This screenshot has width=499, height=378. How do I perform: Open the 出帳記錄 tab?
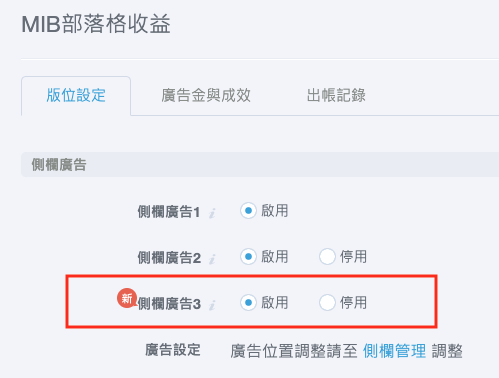pos(336,96)
